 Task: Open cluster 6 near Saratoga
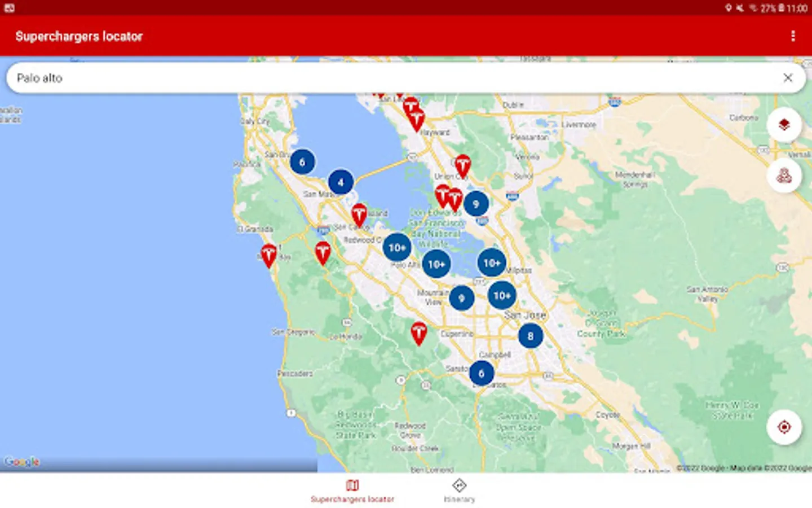click(481, 373)
